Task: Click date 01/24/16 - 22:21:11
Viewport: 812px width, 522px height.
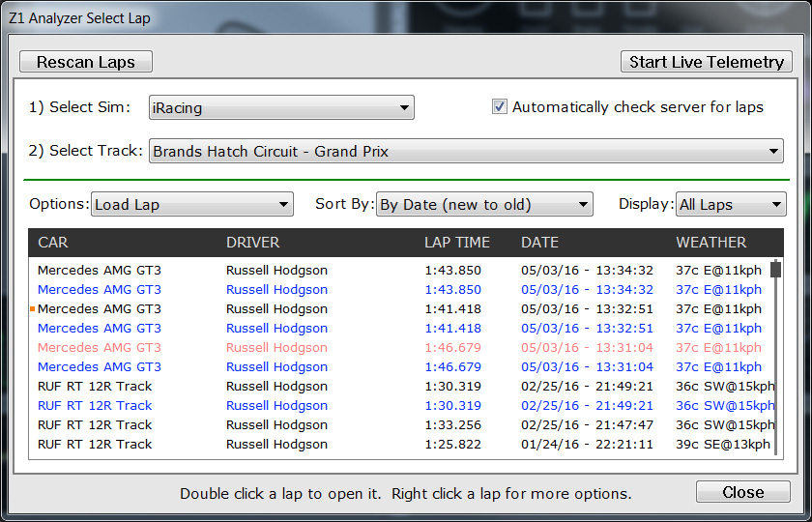Action: tap(587, 445)
